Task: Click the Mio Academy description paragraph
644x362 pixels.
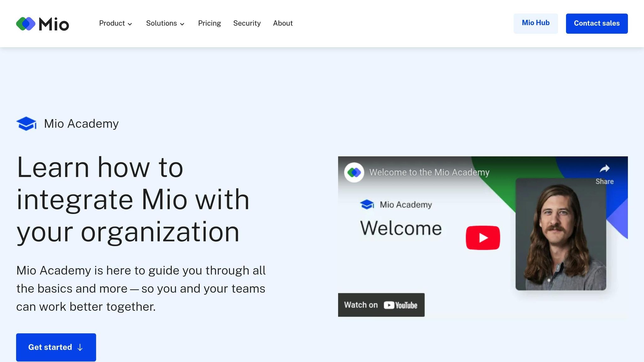Action: pos(141,288)
